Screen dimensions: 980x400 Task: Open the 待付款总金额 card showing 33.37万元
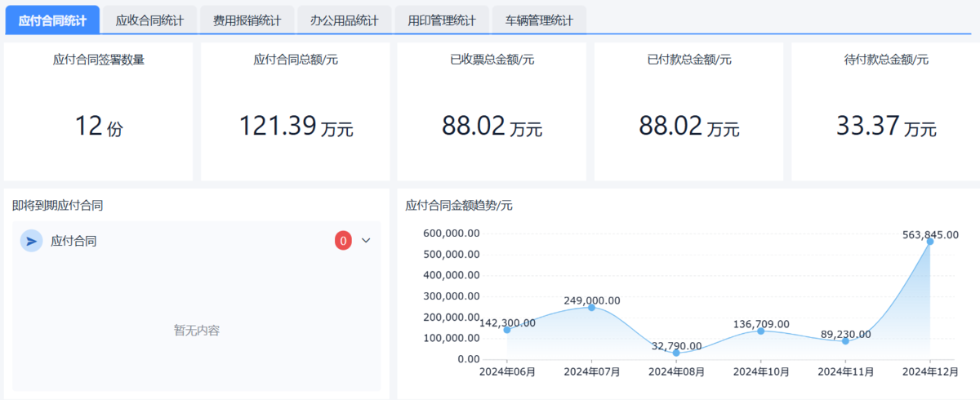[x=885, y=112]
